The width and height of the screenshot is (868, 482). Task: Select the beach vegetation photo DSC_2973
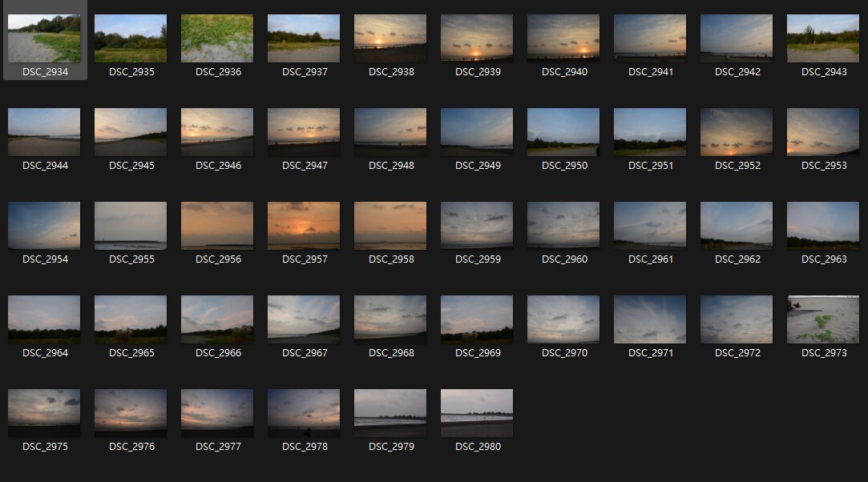pos(823,319)
